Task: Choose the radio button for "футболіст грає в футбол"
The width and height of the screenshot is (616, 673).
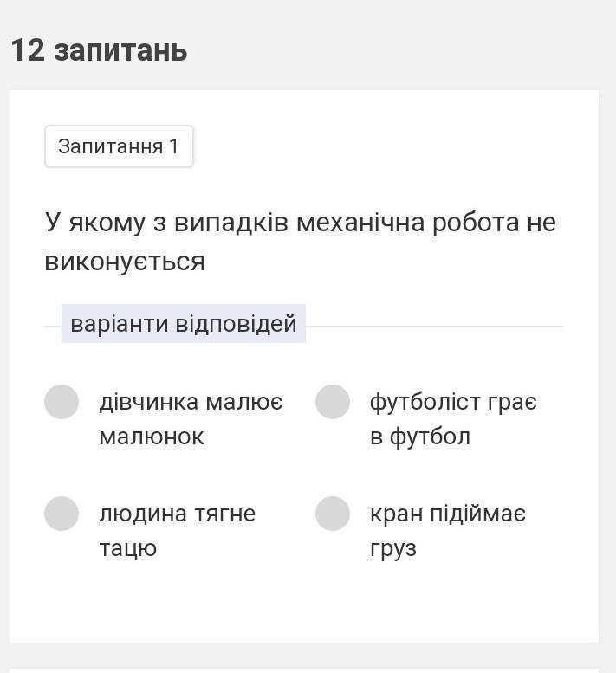Action: (x=332, y=402)
